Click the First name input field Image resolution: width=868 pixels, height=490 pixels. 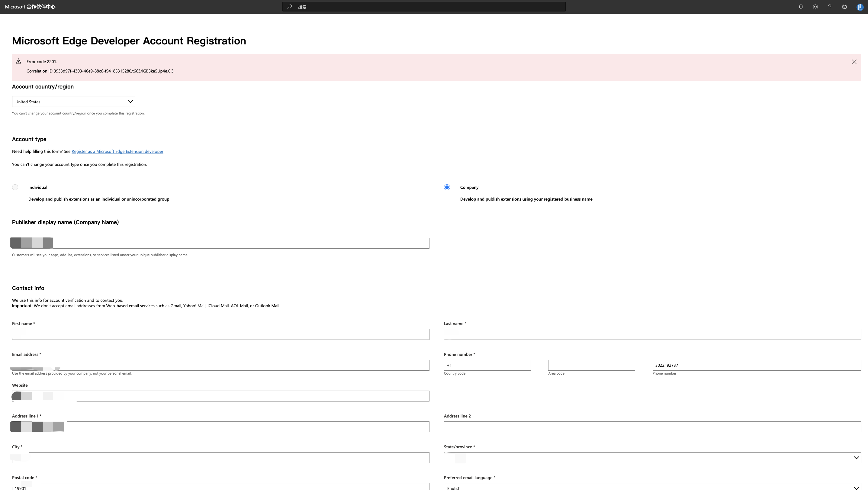point(221,334)
